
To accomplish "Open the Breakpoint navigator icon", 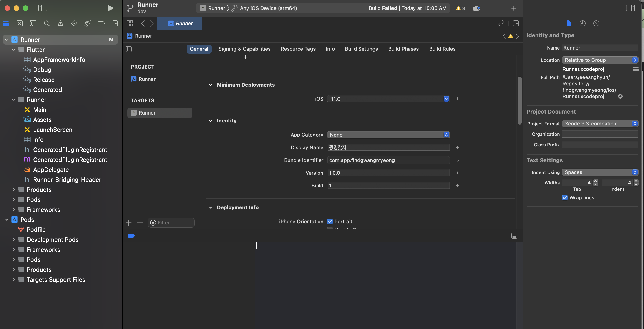I will (101, 23).
